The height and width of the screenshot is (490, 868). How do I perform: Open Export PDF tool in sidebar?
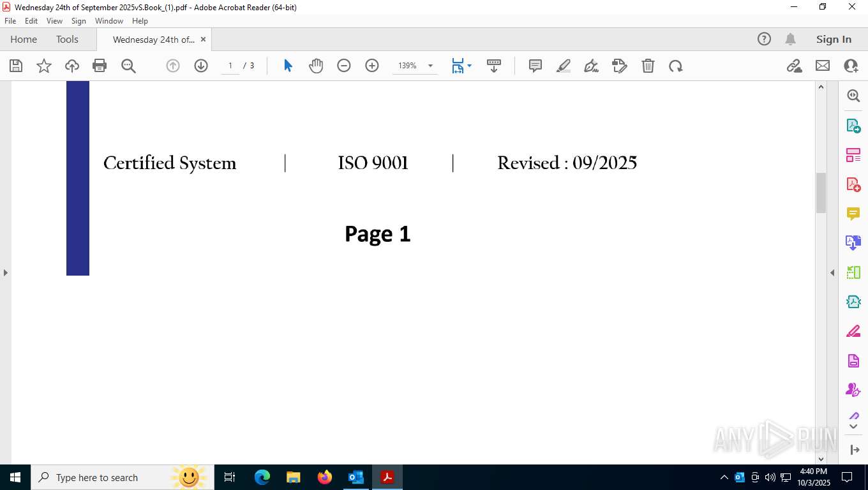click(x=853, y=126)
